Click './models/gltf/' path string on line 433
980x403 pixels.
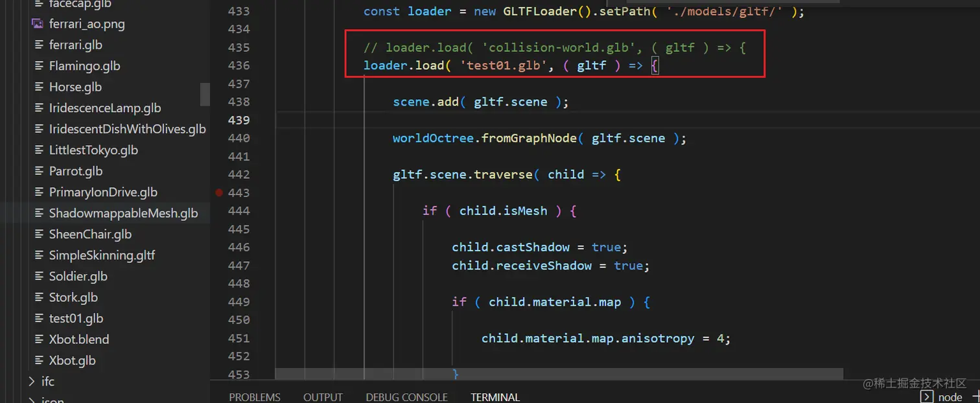tap(724, 11)
